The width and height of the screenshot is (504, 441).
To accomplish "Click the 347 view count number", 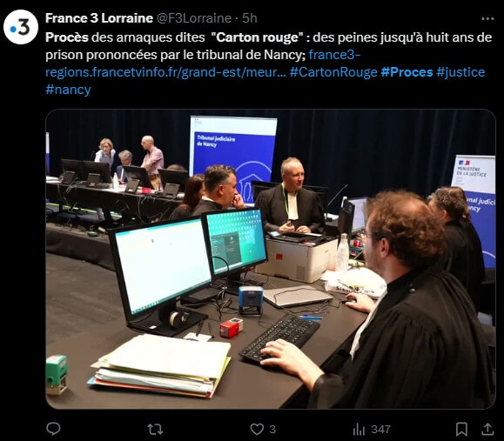I will coord(380,430).
